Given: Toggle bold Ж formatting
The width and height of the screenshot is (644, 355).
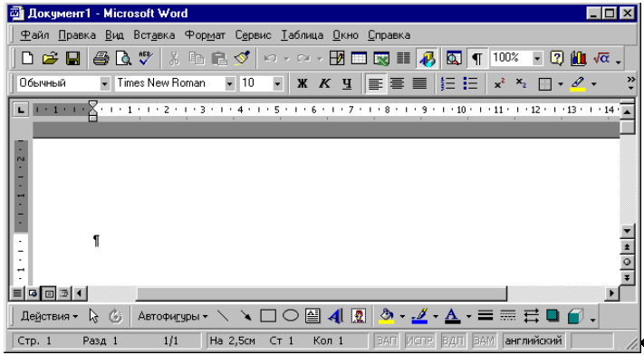Looking at the screenshot, I should pyautogui.click(x=303, y=84).
